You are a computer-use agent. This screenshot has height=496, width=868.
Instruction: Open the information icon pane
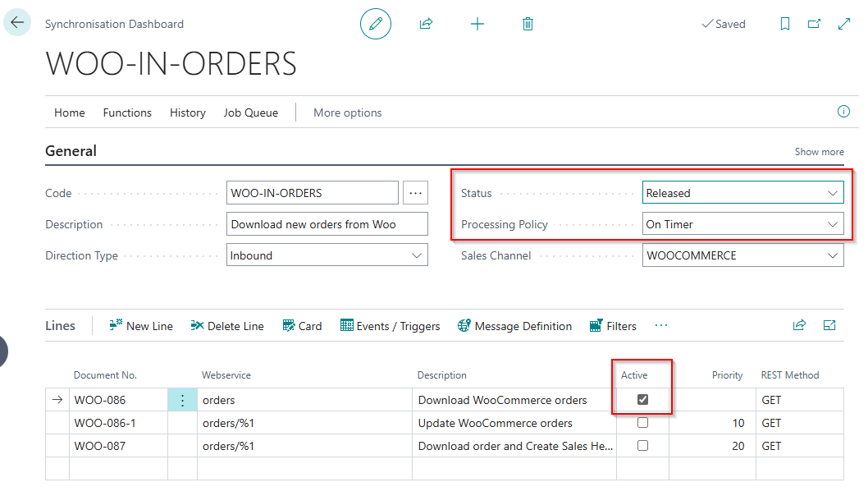(x=843, y=112)
